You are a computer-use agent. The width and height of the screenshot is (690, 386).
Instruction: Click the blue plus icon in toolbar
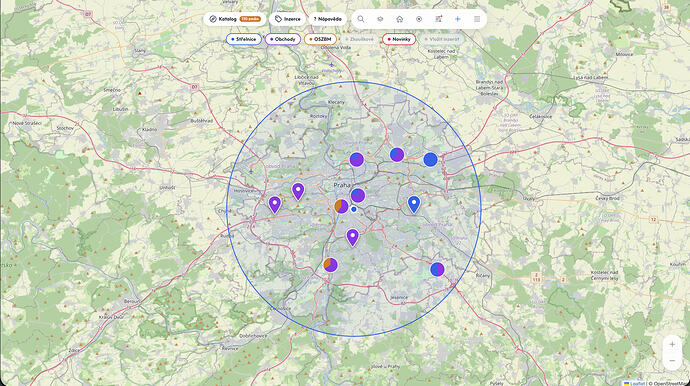tap(458, 19)
